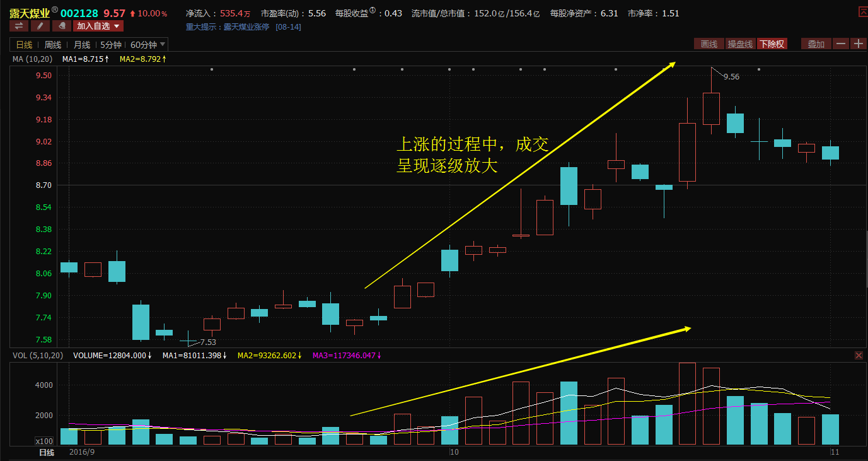Click the pencil note icon
This screenshot has width=868, height=461.
click(40, 26)
